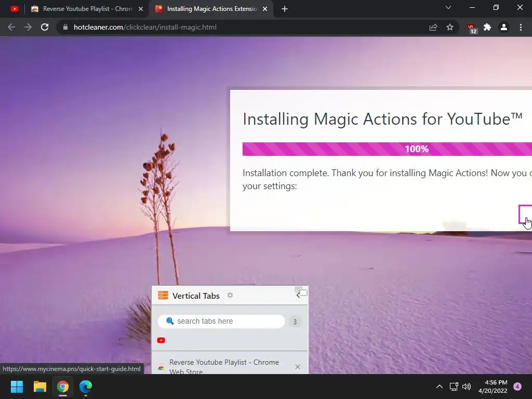Launch Microsoft Edge from taskbar

[86, 387]
